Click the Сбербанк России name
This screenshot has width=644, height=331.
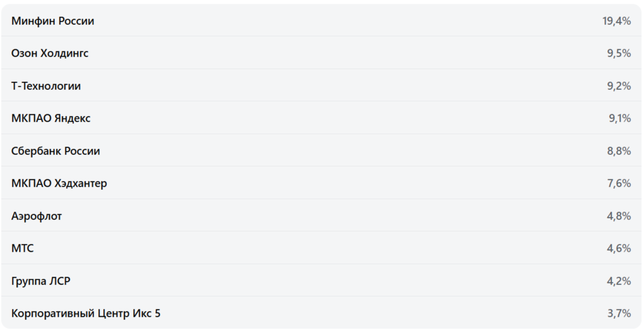click(x=56, y=151)
